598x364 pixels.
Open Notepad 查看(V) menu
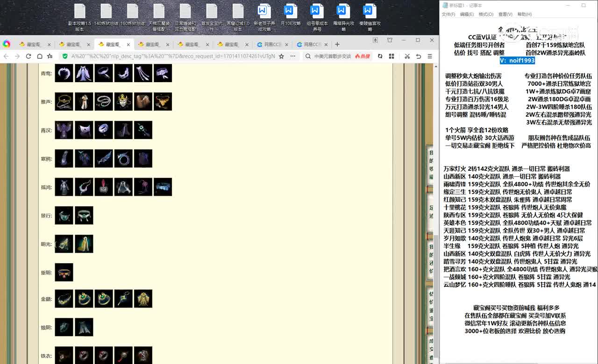(505, 14)
